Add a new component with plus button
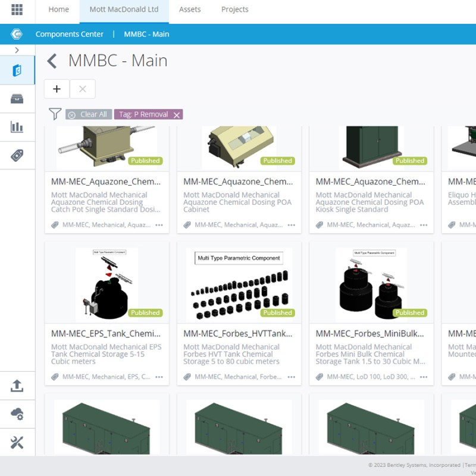 click(57, 89)
